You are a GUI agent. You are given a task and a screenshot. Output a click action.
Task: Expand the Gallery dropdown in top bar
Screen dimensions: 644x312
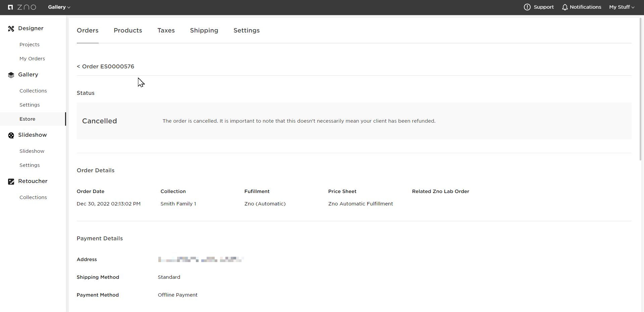pyautogui.click(x=59, y=7)
